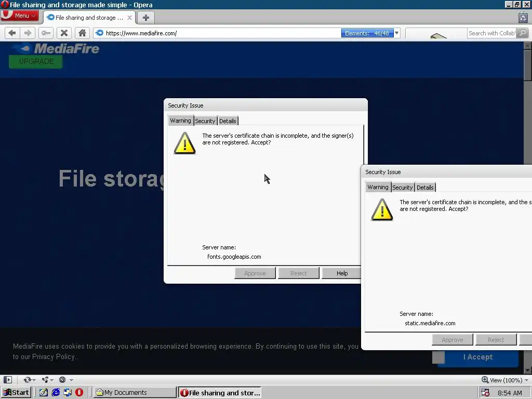Open the Opera Menu button
The width and height of the screenshot is (532, 399).
[x=20, y=16]
